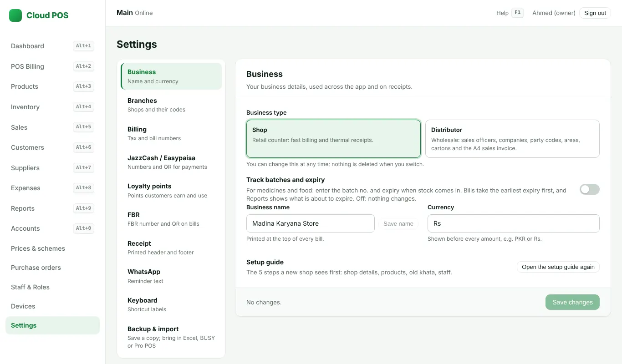Open Reports from the sidebar
This screenshot has height=364, width=622.
coord(52,208)
